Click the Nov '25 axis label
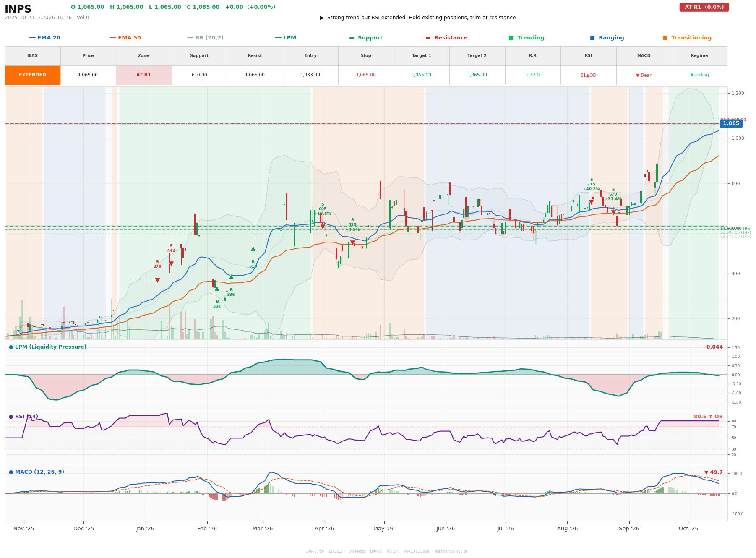Screen dimensions: 756x558 24,529
